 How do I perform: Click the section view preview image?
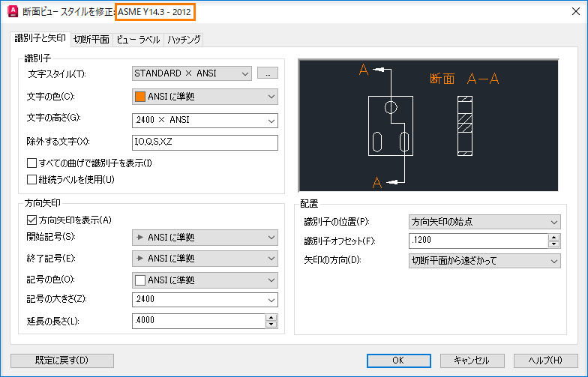tap(428, 125)
